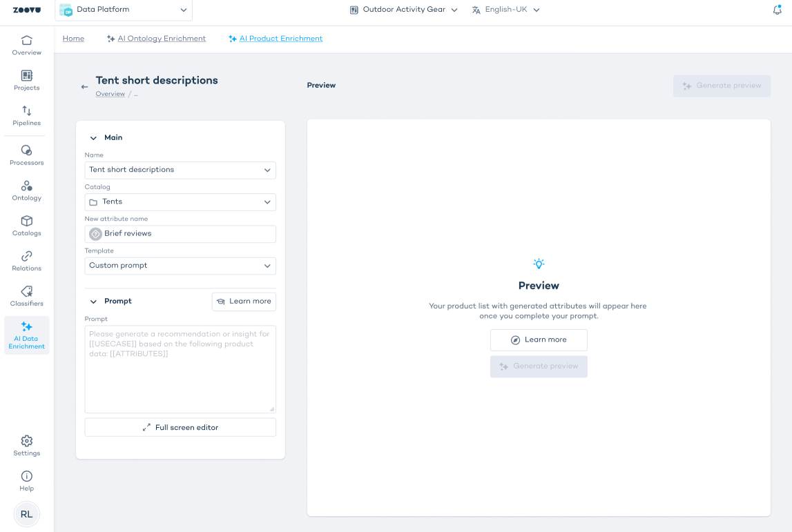792x532 pixels.
Task: Open the Ontology section
Action: click(x=26, y=190)
